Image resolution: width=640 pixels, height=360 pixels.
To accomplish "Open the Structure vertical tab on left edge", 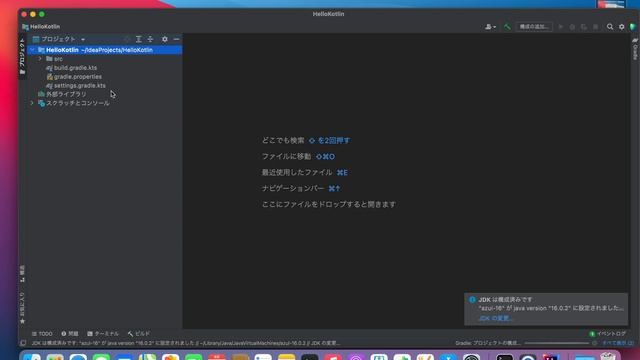I will 22,273.
